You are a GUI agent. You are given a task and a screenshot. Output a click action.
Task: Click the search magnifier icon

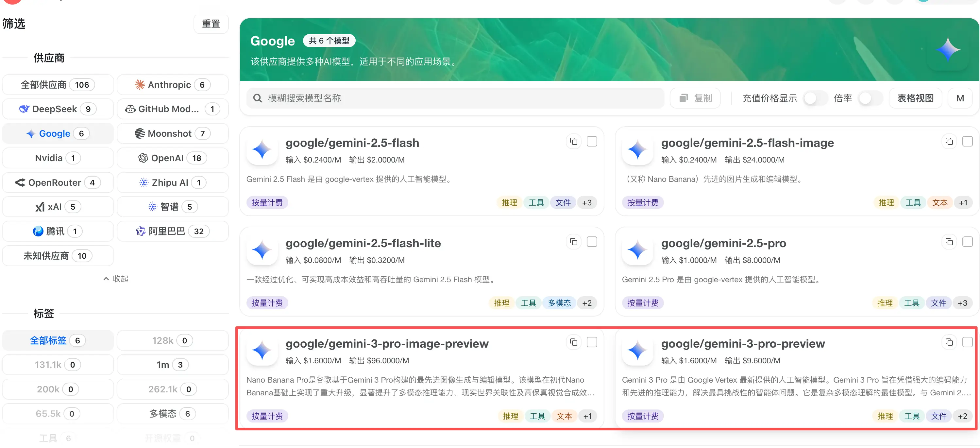tap(258, 98)
